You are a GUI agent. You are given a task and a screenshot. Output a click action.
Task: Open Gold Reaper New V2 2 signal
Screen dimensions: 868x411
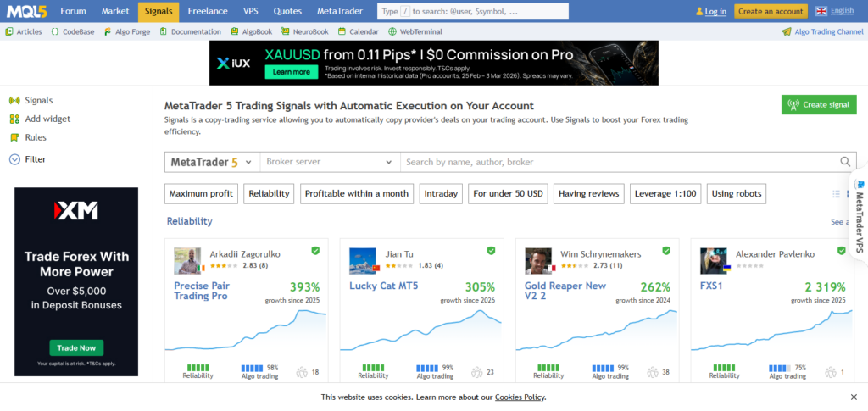(565, 291)
